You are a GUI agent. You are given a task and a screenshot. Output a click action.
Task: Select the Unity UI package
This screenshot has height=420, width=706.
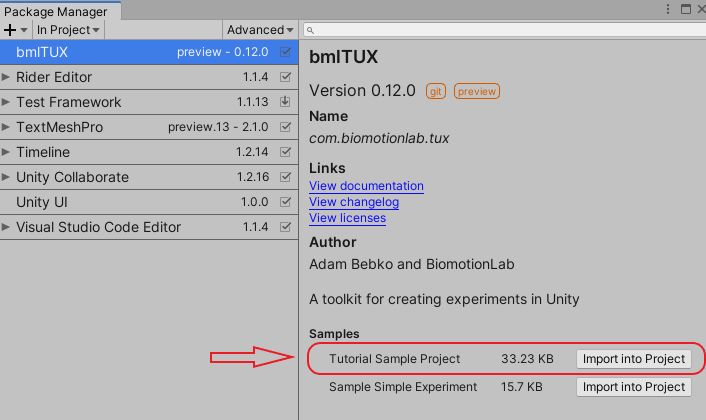[149, 202]
